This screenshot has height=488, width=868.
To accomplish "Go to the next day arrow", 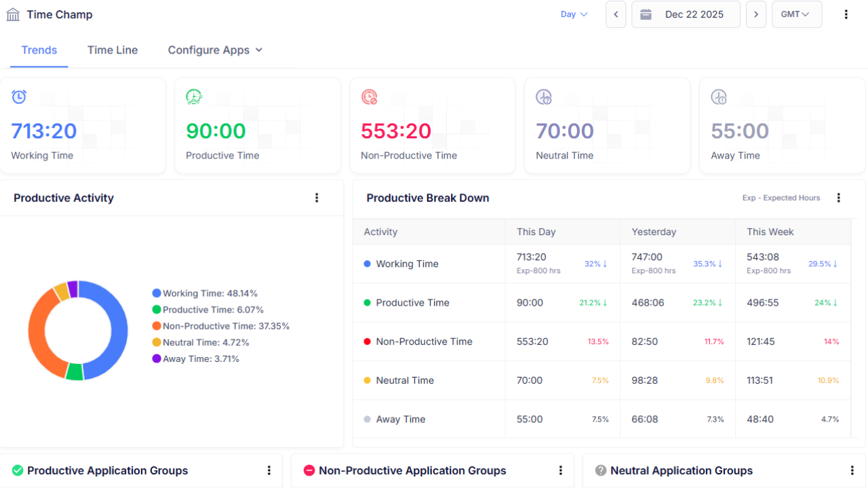I will coord(756,14).
